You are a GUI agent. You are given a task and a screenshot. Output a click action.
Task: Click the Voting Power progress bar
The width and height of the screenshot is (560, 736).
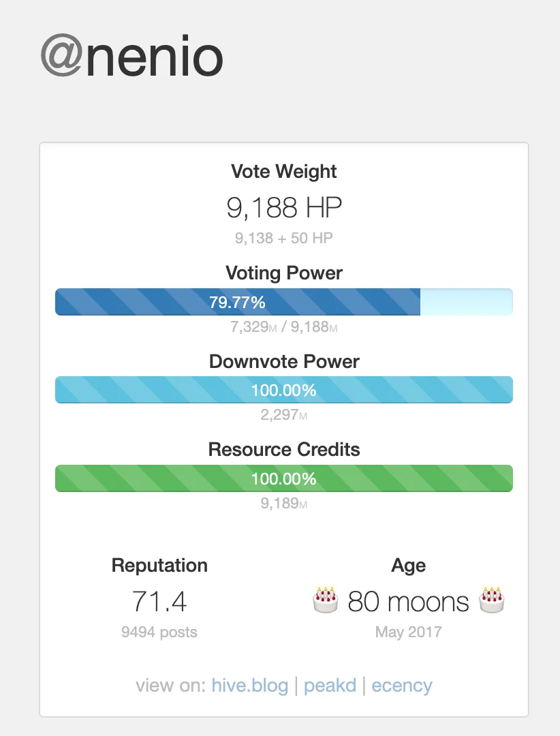283,302
